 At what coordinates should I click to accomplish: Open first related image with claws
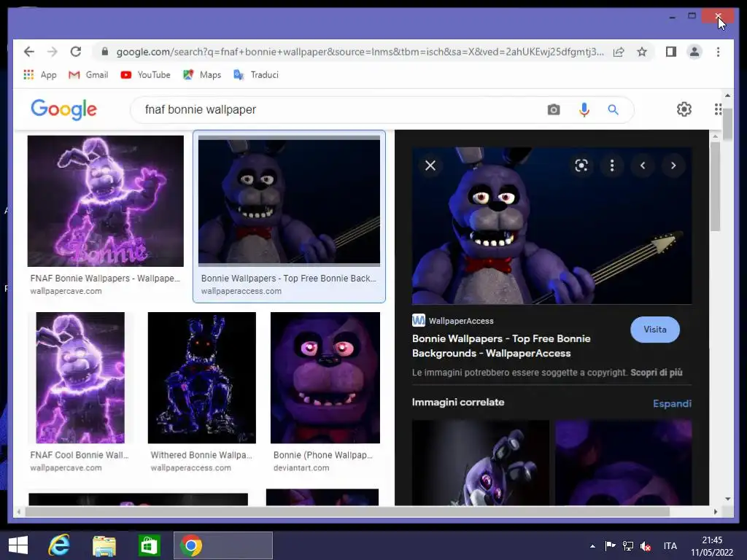(480, 462)
